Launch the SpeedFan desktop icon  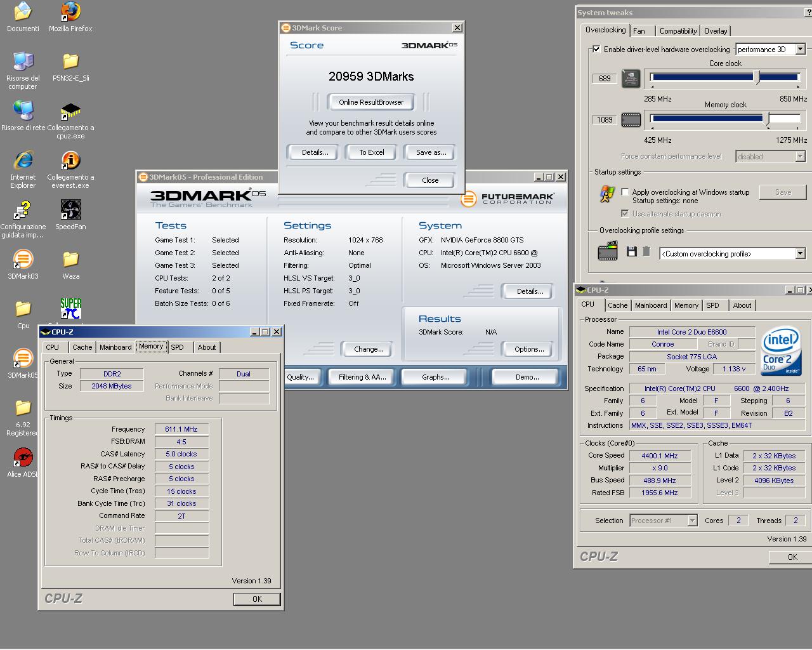pyautogui.click(x=70, y=215)
